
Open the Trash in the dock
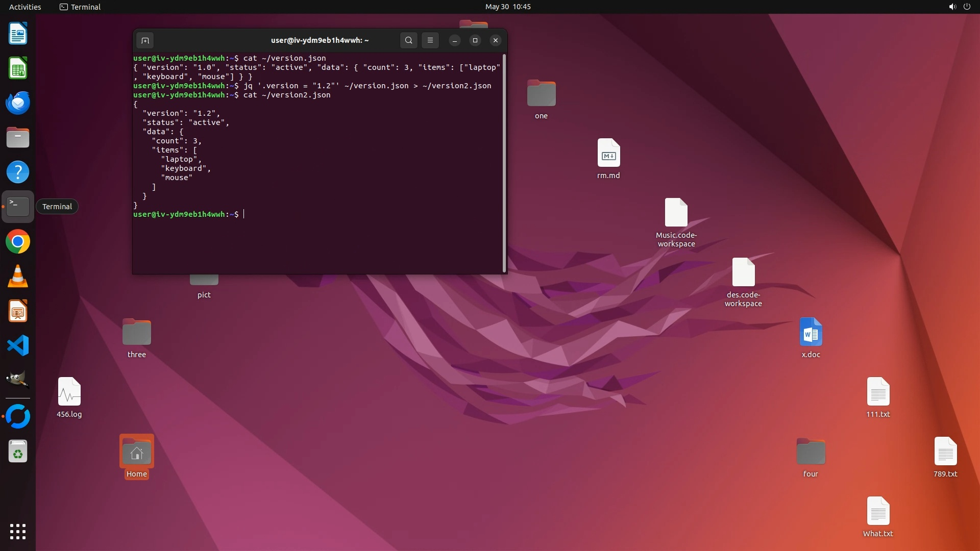tap(18, 452)
